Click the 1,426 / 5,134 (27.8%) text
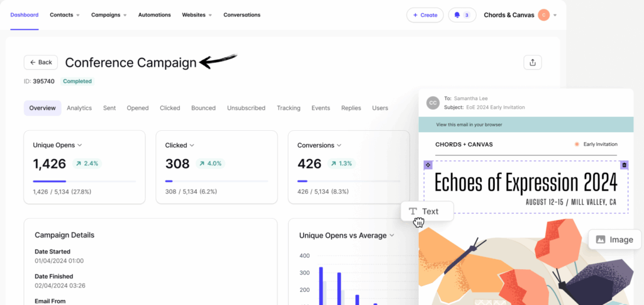Image resolution: width=644 pixels, height=305 pixels. click(x=62, y=192)
